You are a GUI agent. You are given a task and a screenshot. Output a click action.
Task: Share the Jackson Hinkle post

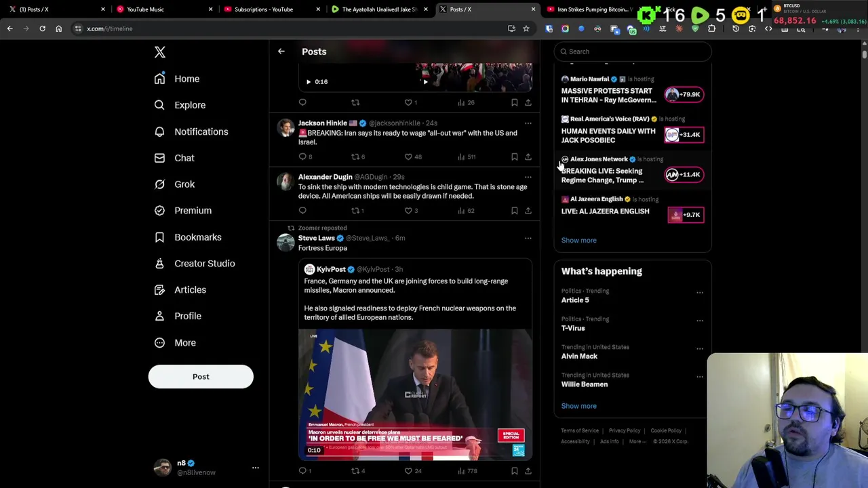528,157
